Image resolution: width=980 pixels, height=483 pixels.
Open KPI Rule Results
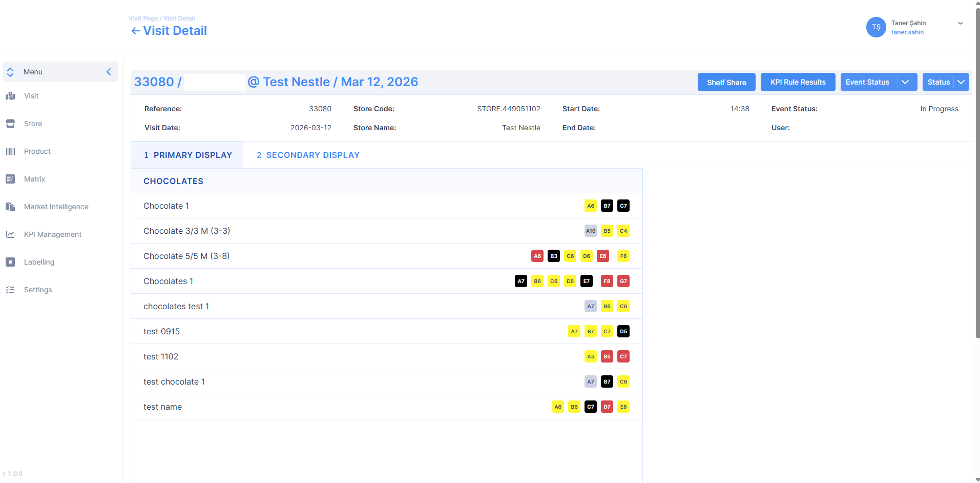[x=798, y=82]
